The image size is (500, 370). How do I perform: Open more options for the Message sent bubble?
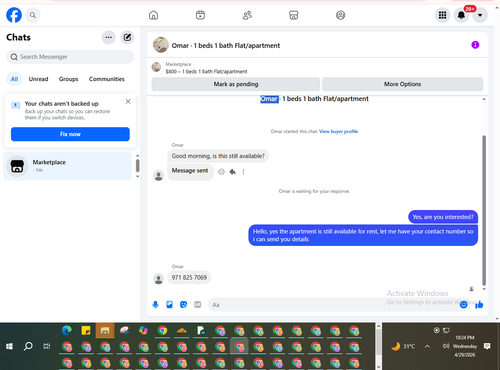(243, 172)
